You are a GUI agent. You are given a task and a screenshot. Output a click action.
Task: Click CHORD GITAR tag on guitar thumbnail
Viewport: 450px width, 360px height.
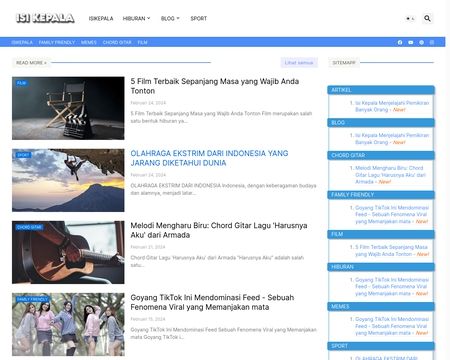click(x=29, y=227)
